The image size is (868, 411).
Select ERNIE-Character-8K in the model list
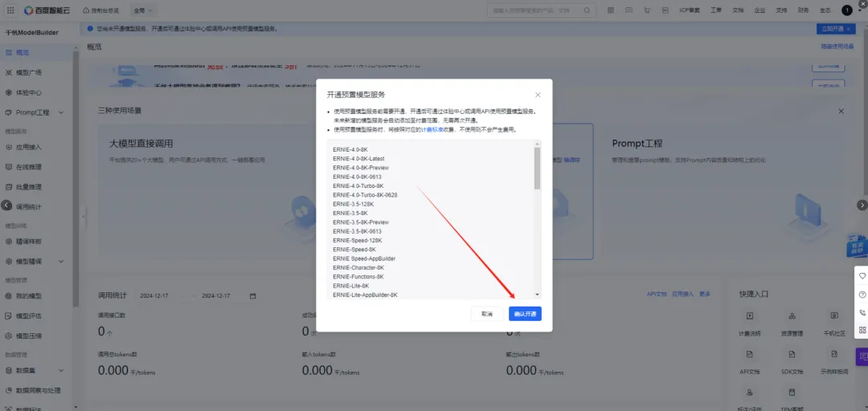(358, 267)
